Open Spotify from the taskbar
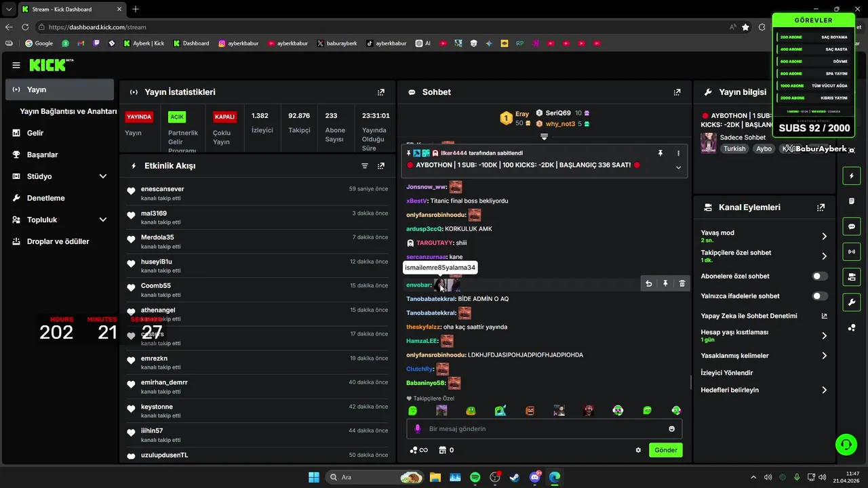The height and width of the screenshot is (488, 868). point(475,477)
